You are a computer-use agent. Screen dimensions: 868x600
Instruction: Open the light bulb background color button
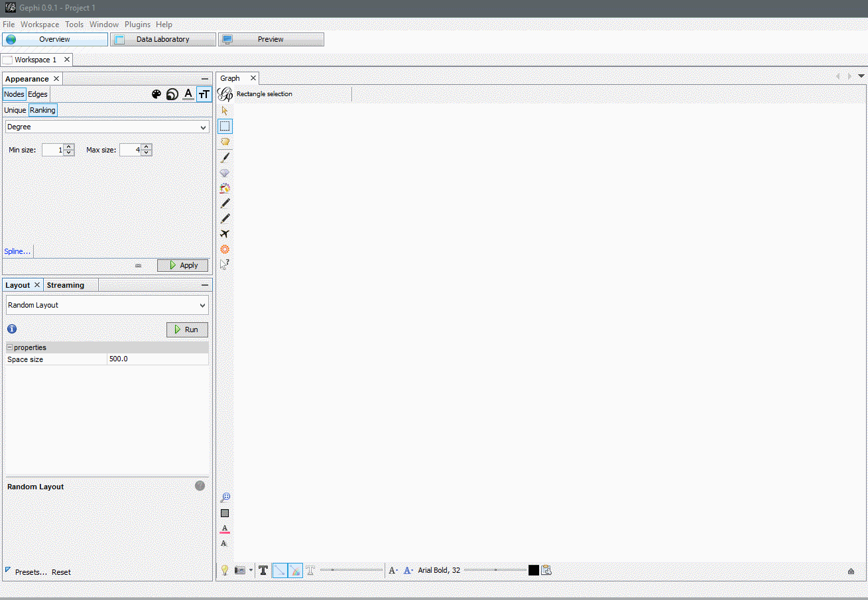point(225,570)
